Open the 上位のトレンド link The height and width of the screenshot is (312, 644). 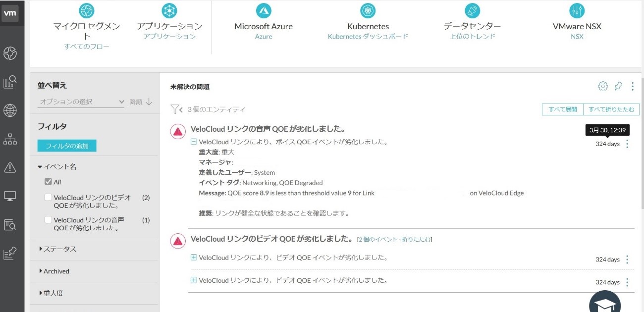point(473,37)
